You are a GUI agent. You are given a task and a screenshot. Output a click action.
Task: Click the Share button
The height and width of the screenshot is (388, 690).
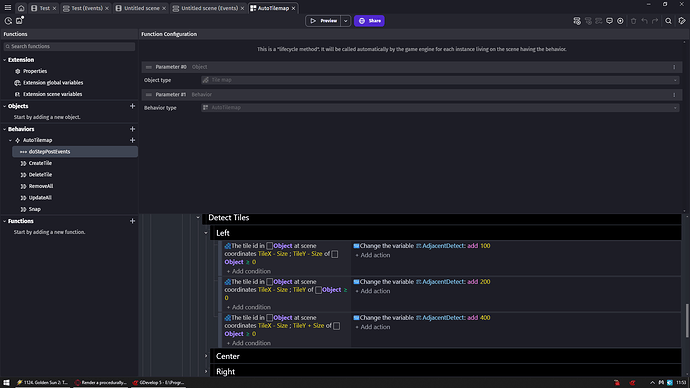click(369, 21)
